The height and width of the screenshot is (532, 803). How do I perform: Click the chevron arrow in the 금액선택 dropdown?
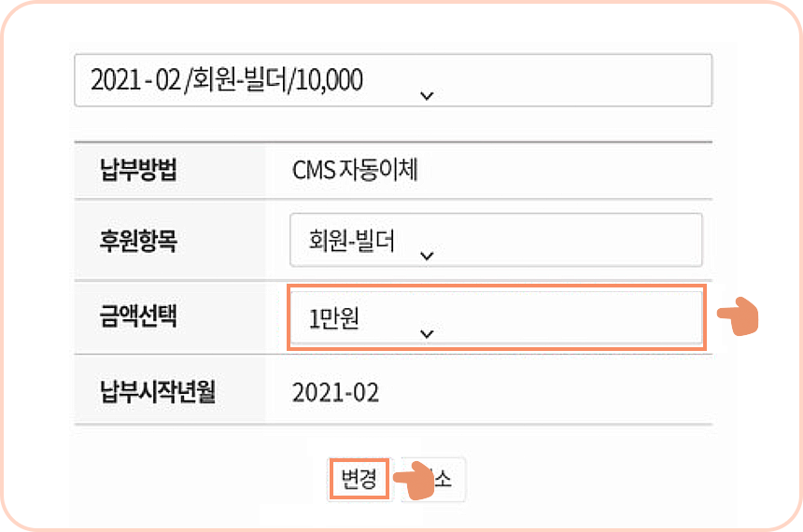427,334
